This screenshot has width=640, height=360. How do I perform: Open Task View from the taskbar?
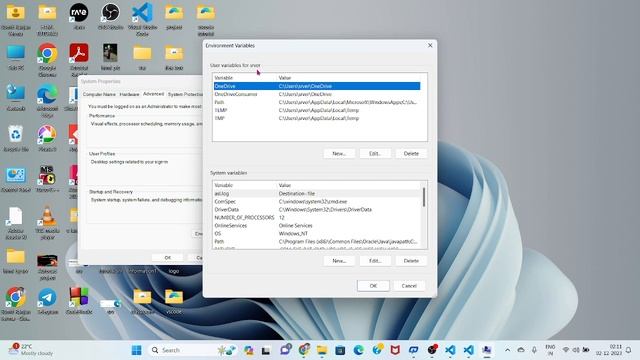tap(266, 350)
